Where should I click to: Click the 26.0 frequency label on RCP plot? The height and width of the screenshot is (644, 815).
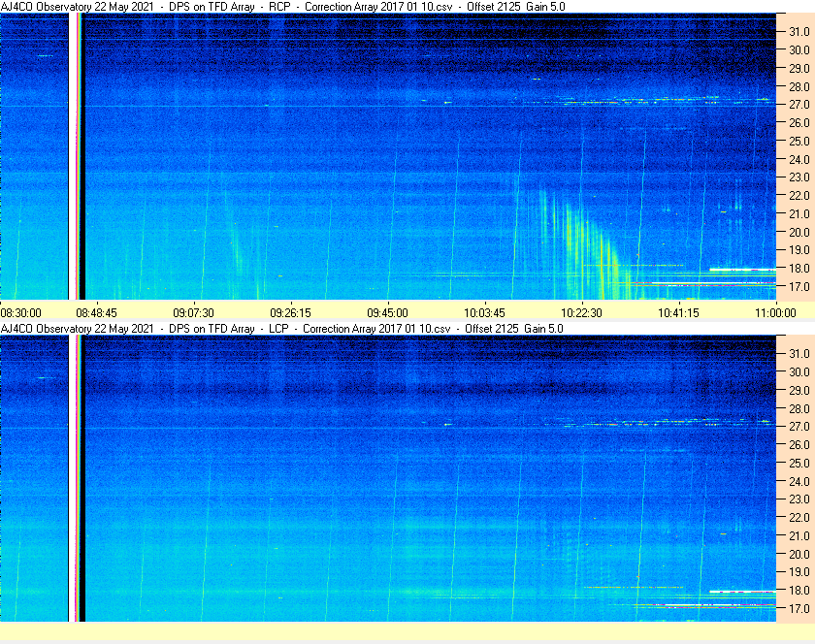[x=799, y=122]
